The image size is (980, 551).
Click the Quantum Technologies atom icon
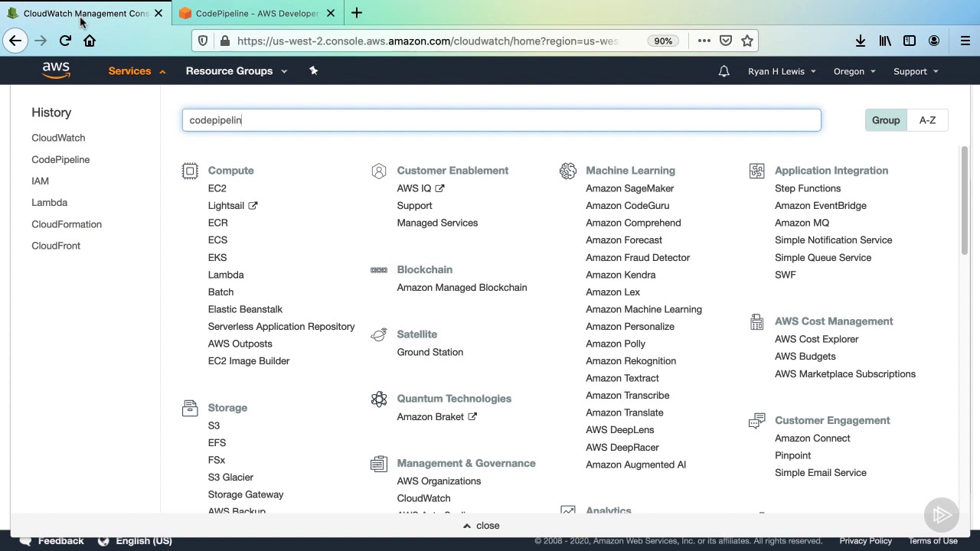pyautogui.click(x=379, y=399)
